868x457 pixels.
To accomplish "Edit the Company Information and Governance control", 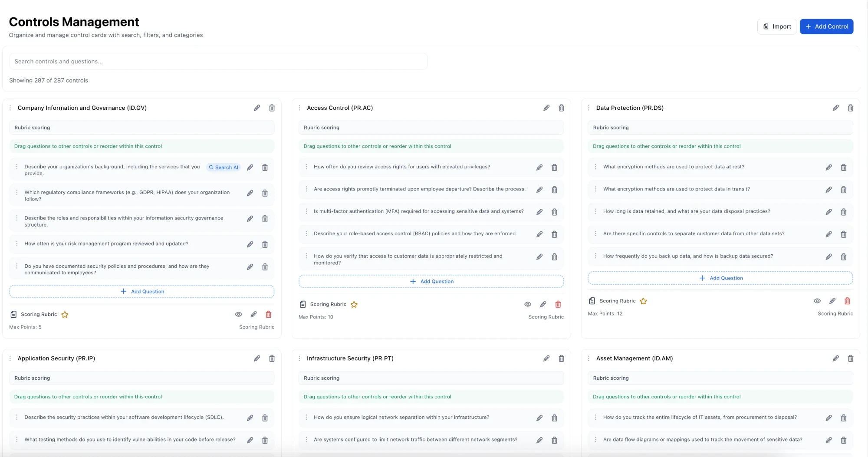I will 257,108.
